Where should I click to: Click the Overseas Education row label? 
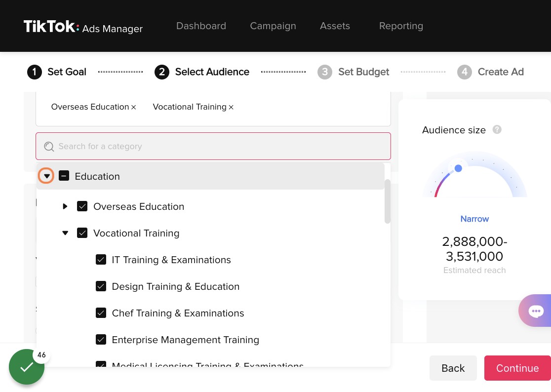point(139,206)
